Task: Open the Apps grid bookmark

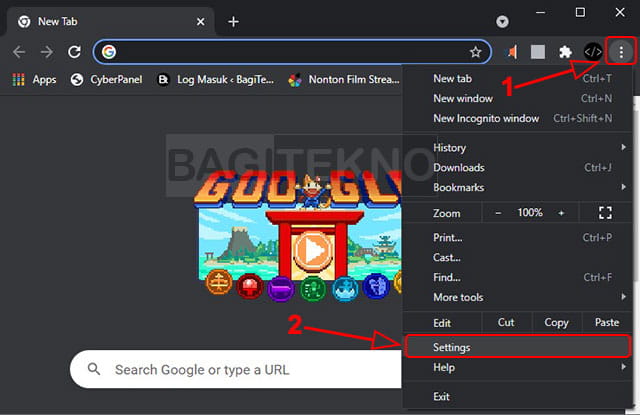Action: 34,80
